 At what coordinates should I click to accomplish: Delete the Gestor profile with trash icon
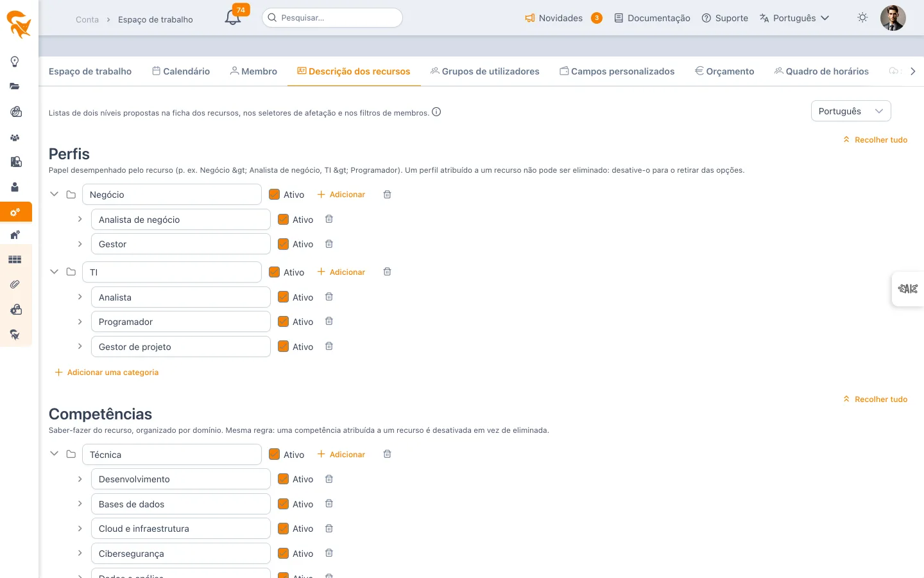[329, 244]
